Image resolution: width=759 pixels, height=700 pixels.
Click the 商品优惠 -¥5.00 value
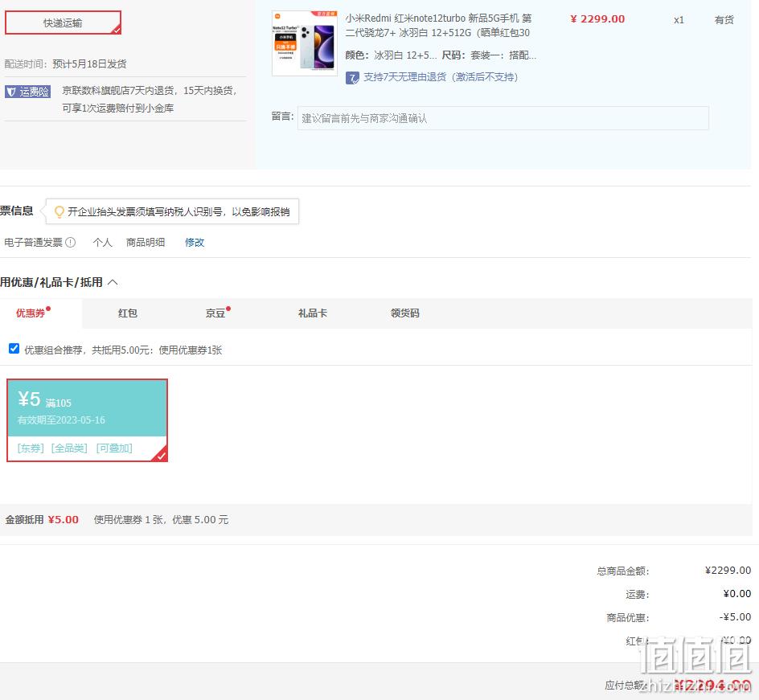[x=735, y=616]
